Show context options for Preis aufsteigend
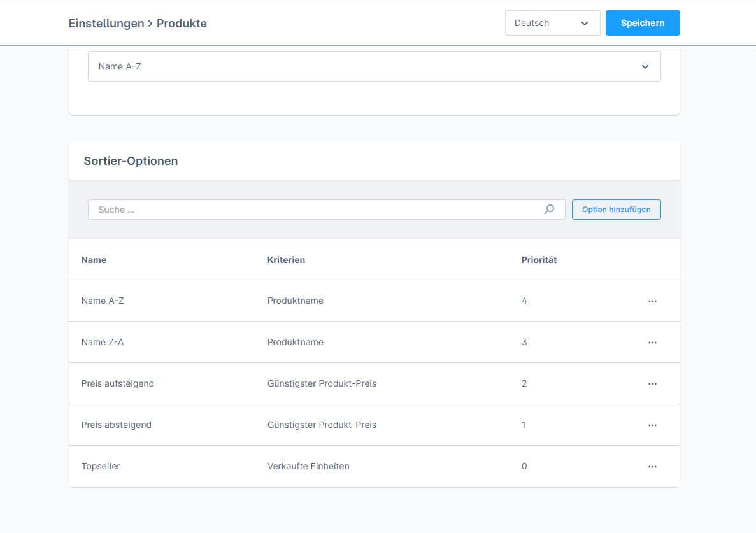 [652, 384]
